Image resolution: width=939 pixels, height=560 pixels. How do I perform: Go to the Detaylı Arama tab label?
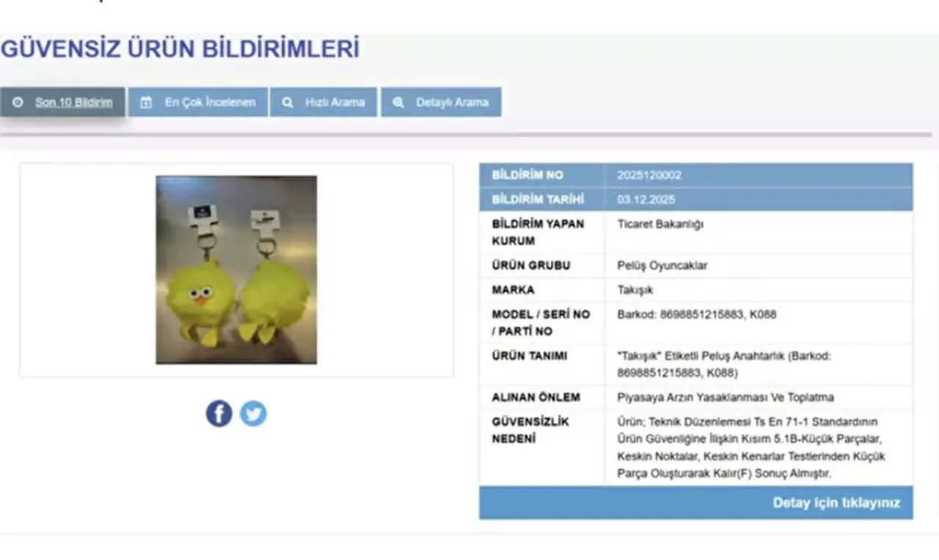(452, 103)
